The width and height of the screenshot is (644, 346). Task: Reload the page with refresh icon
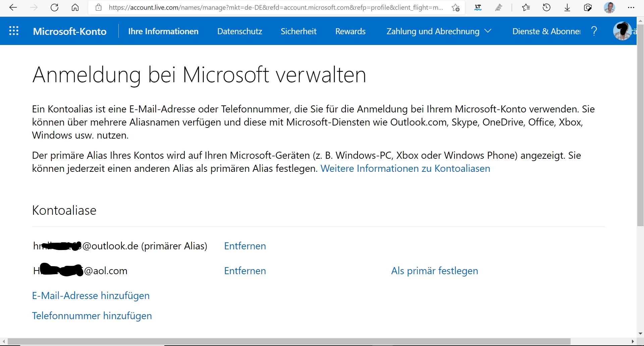[x=54, y=7]
